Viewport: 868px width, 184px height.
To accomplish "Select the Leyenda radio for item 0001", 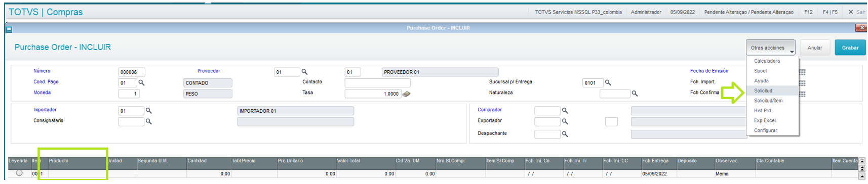I will [x=19, y=173].
